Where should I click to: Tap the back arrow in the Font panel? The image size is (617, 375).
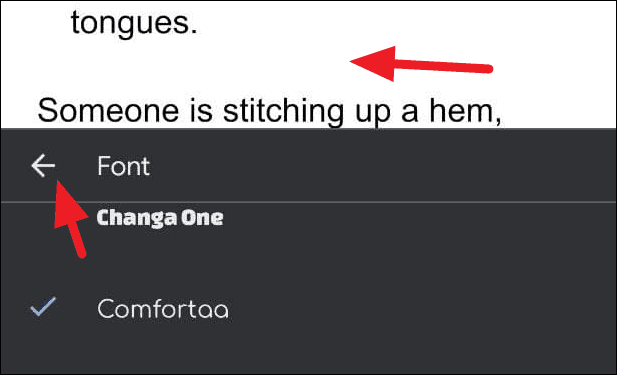(x=43, y=166)
